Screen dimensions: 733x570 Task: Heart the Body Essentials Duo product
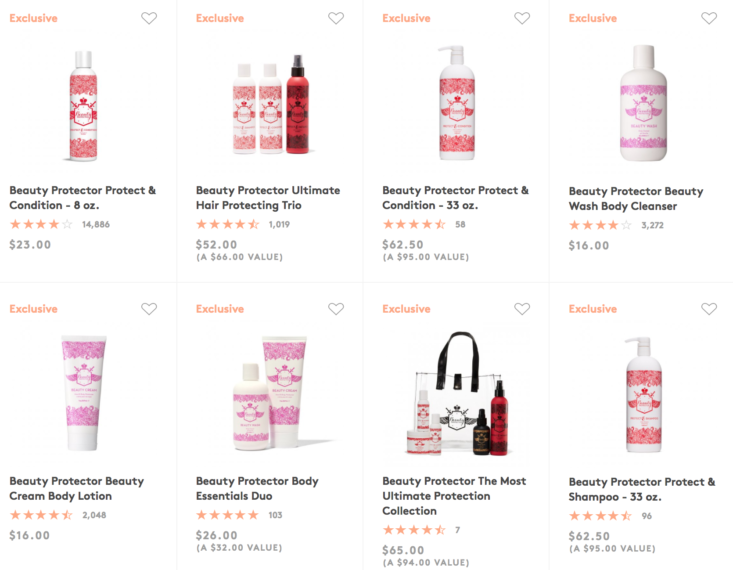click(336, 309)
